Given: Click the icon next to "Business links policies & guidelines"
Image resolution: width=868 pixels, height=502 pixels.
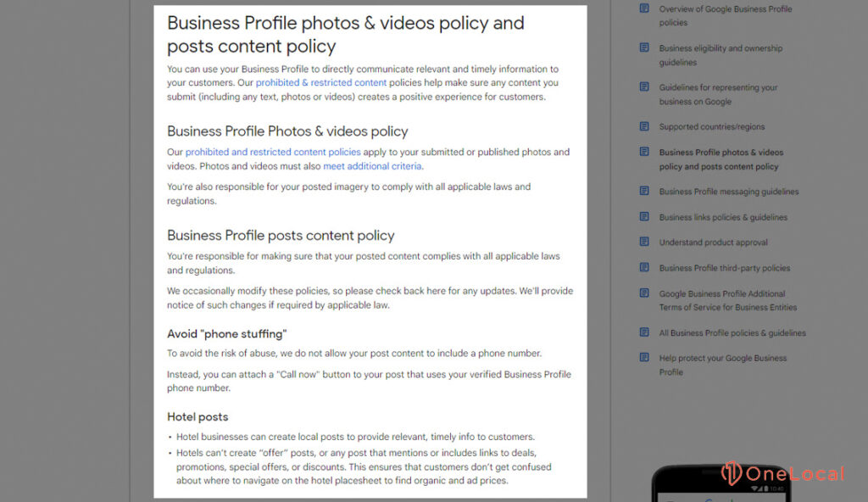Looking at the screenshot, I should coord(645,217).
